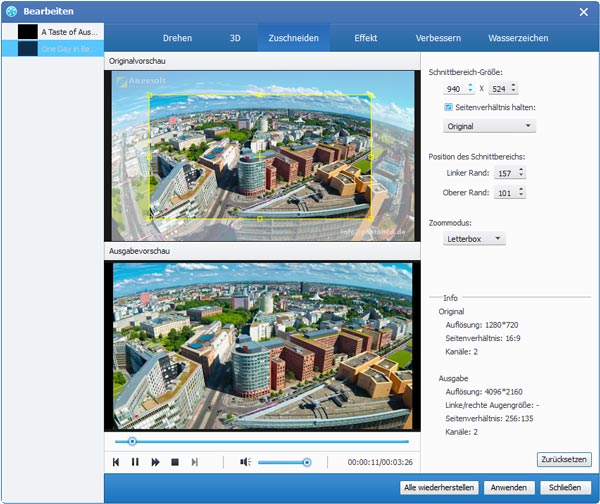Click the app logo in title bar
600x504 pixels.
tap(11, 11)
